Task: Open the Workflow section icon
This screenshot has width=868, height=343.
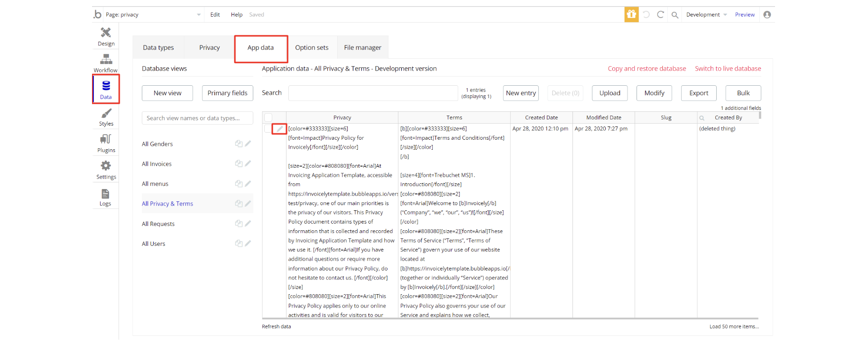Action: [106, 63]
